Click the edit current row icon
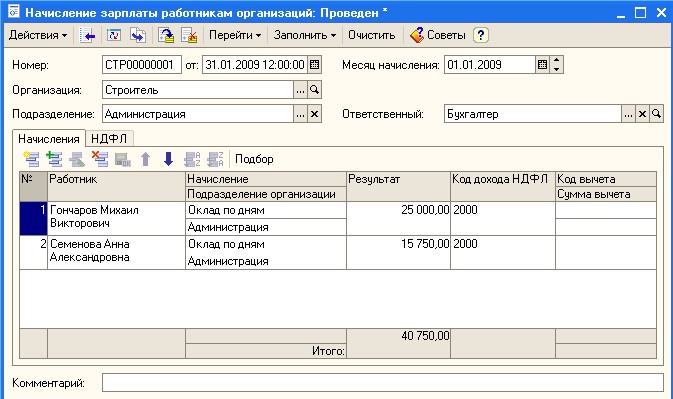This screenshot has width=673, height=399. coord(77,159)
